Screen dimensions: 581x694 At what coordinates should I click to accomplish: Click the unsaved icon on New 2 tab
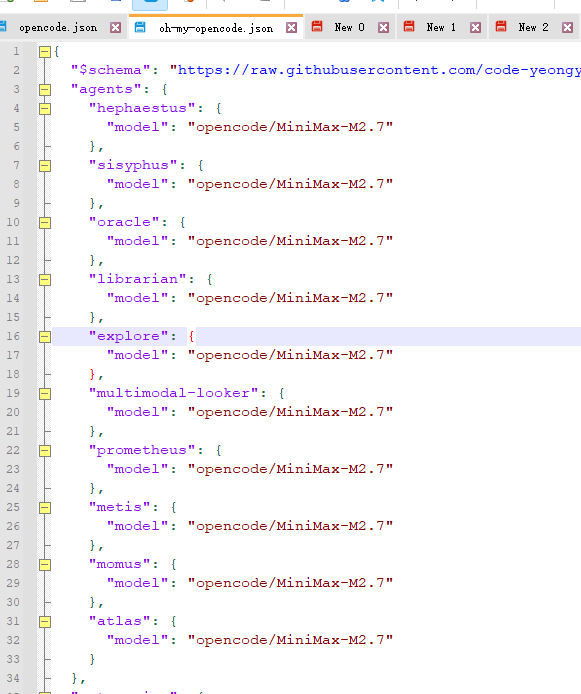pos(501,27)
